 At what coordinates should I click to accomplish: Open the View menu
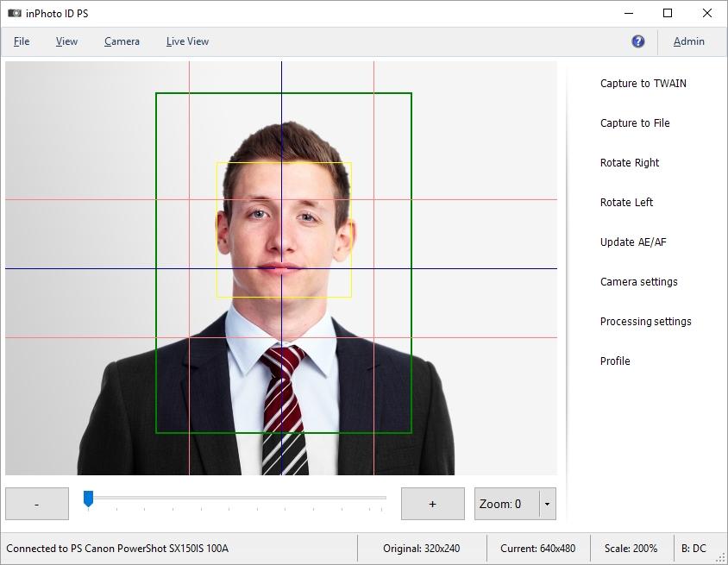tap(66, 41)
